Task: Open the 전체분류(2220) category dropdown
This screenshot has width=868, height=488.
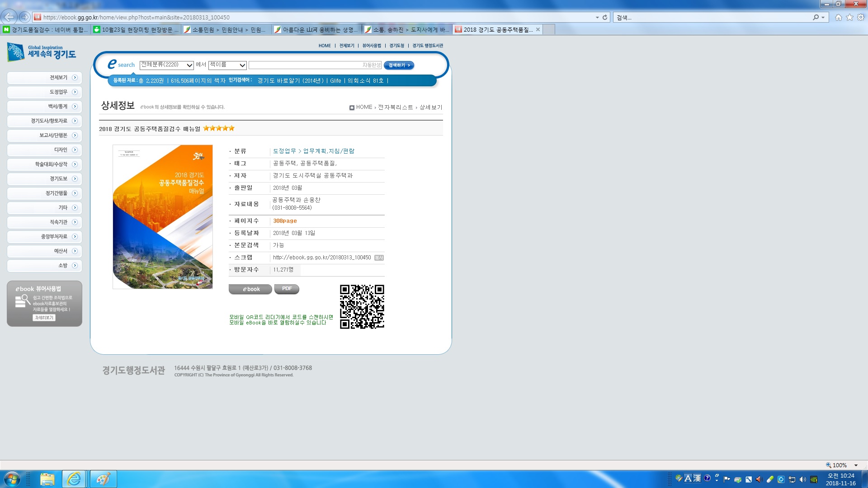Action: [x=166, y=65]
